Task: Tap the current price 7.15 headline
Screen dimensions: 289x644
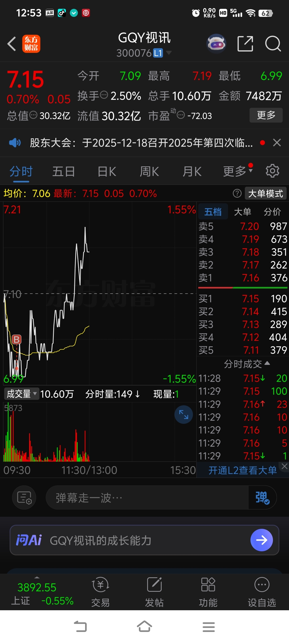Action: pyautogui.click(x=26, y=79)
